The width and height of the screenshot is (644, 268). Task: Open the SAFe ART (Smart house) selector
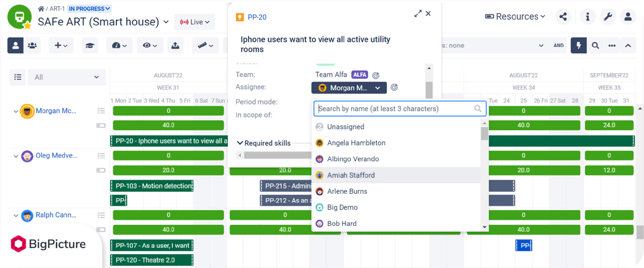click(103, 22)
